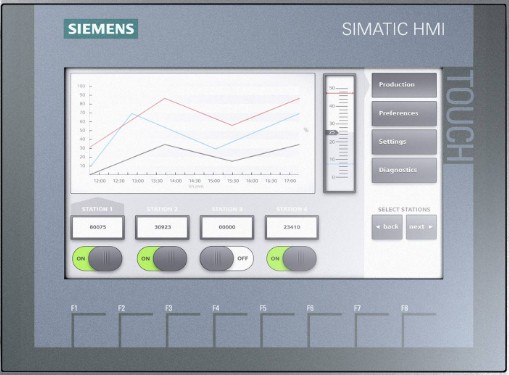Image resolution: width=509 pixels, height=375 pixels.
Task: Go to the Settings screen
Action: 404,142
